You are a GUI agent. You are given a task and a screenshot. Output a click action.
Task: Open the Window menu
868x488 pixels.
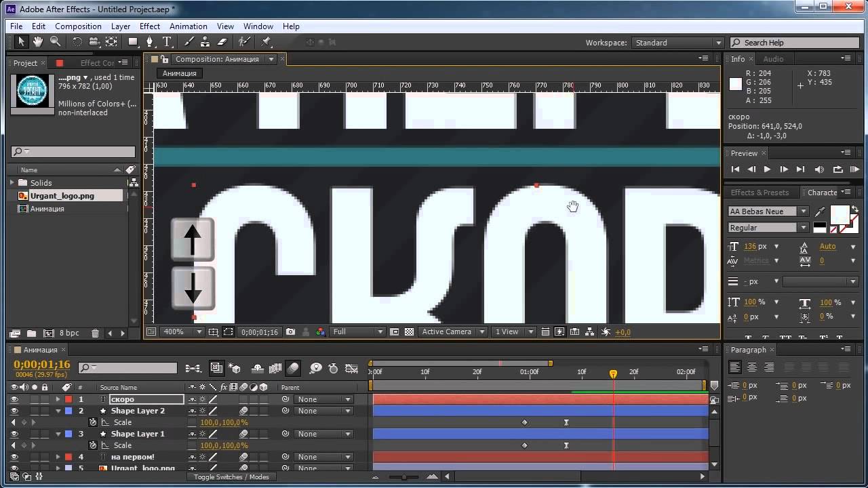[258, 26]
